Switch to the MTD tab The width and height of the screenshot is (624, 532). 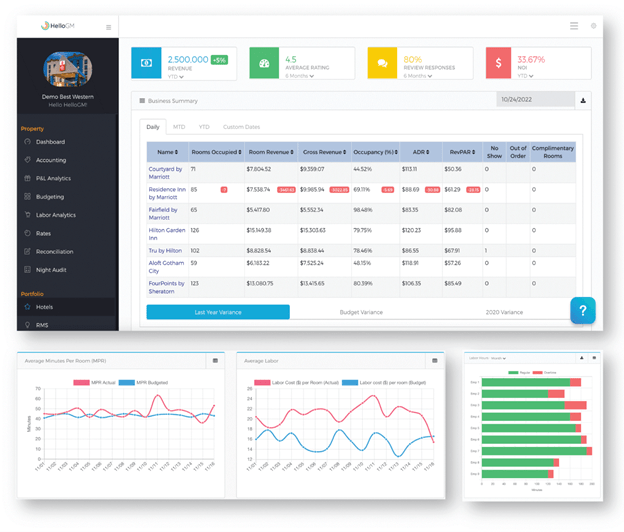click(x=179, y=127)
